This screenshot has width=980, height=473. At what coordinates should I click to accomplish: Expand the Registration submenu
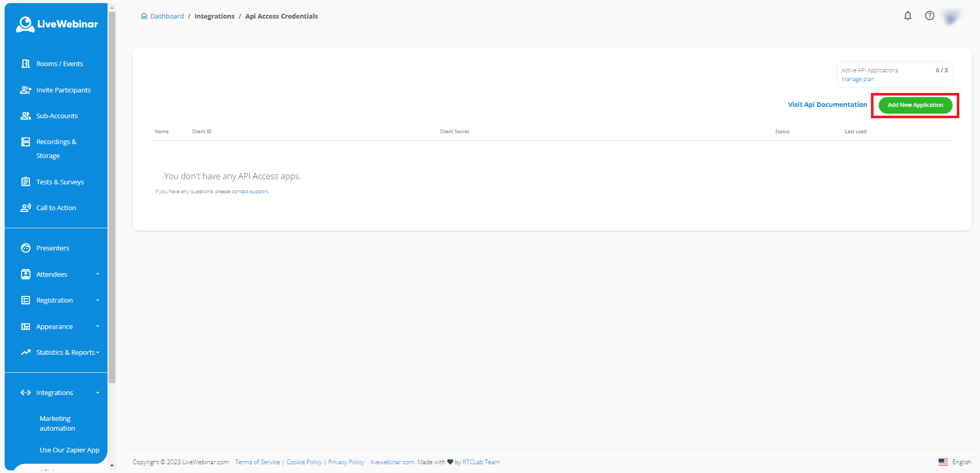(x=97, y=300)
